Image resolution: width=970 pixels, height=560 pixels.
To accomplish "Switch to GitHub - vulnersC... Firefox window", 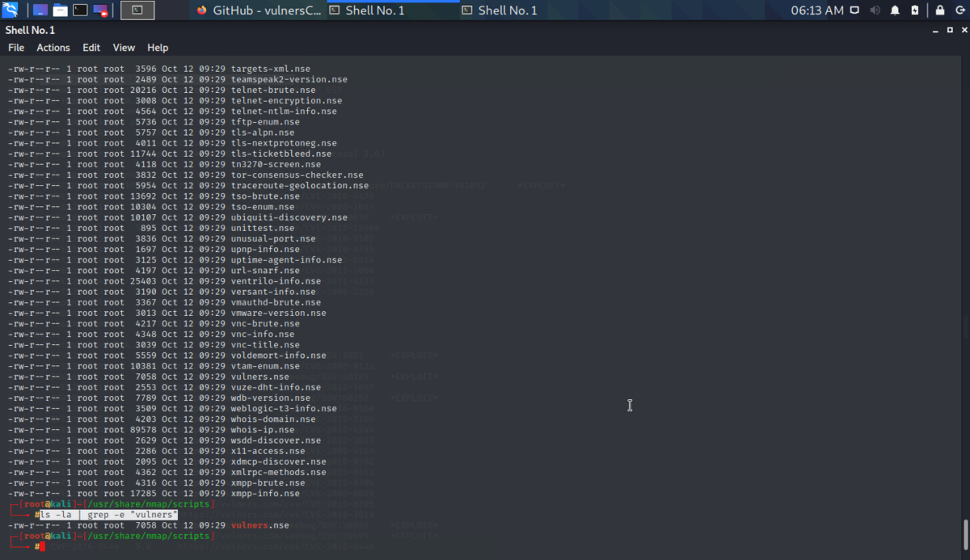I will coord(258,11).
